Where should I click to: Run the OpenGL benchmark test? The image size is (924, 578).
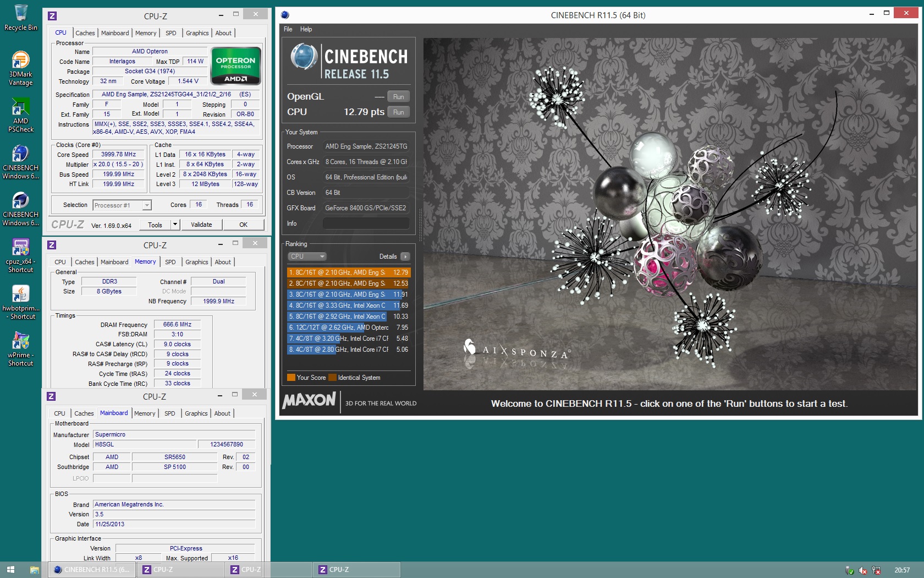pyautogui.click(x=399, y=97)
